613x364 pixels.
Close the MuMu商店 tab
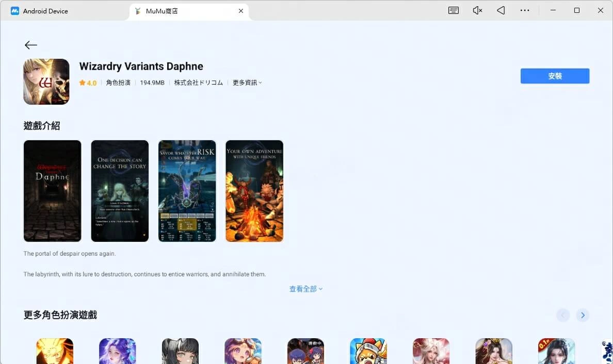(x=241, y=11)
